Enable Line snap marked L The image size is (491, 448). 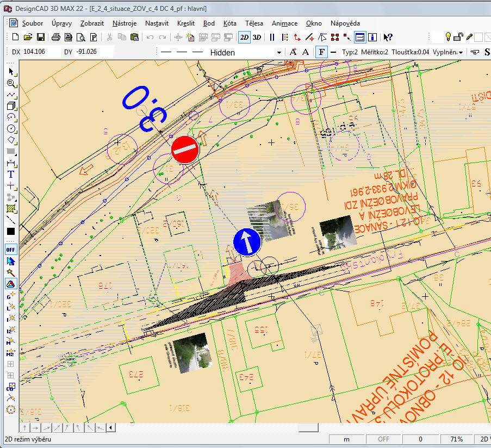point(11,307)
